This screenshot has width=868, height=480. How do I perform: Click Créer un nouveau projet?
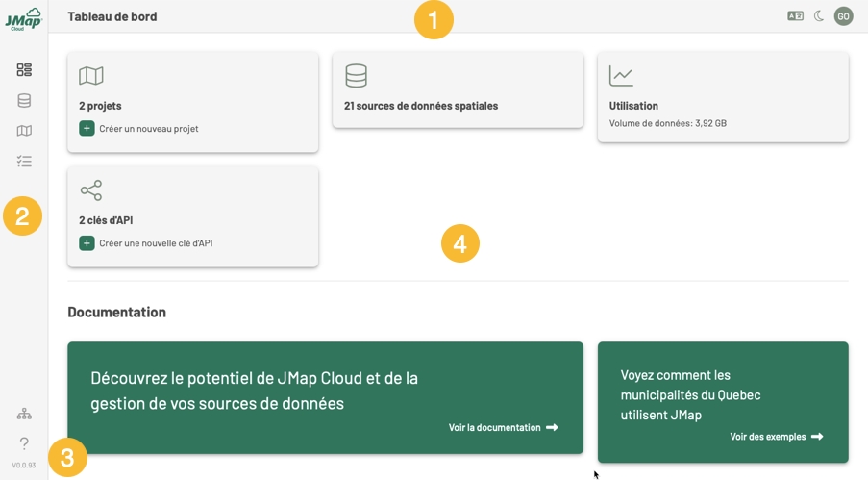149,129
